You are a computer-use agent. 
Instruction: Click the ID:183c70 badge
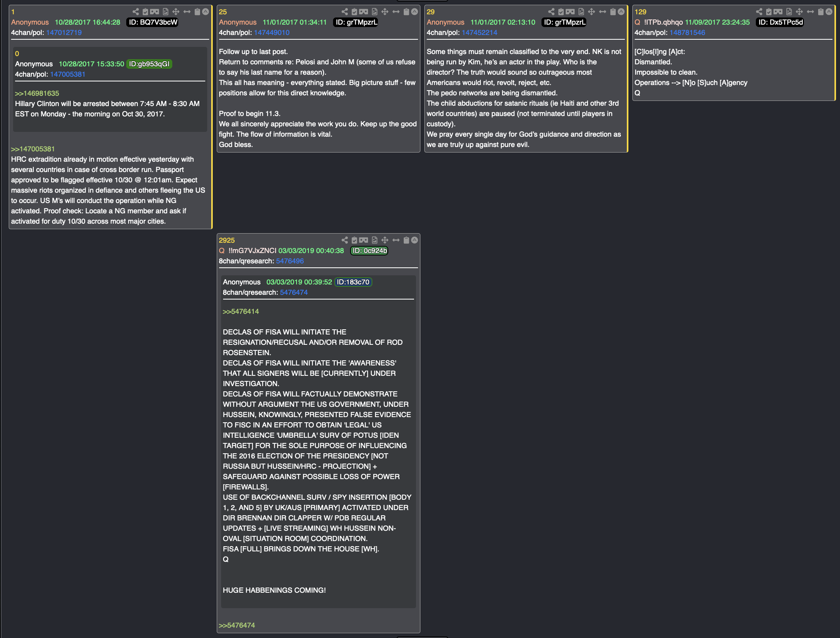tap(353, 282)
